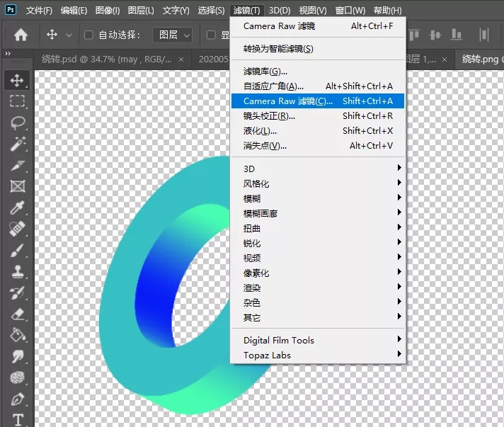Expand the 风格化 submenu
Image resolution: width=504 pixels, height=427 pixels.
[x=318, y=183]
